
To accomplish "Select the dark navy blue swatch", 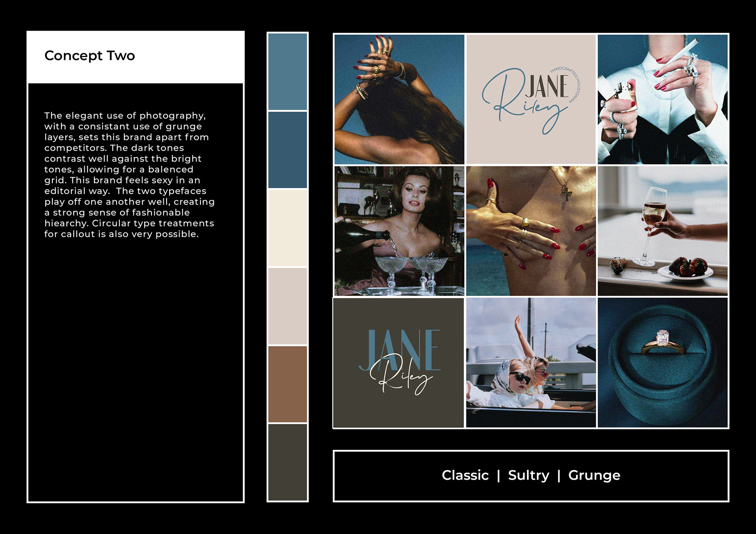I will coord(287,150).
